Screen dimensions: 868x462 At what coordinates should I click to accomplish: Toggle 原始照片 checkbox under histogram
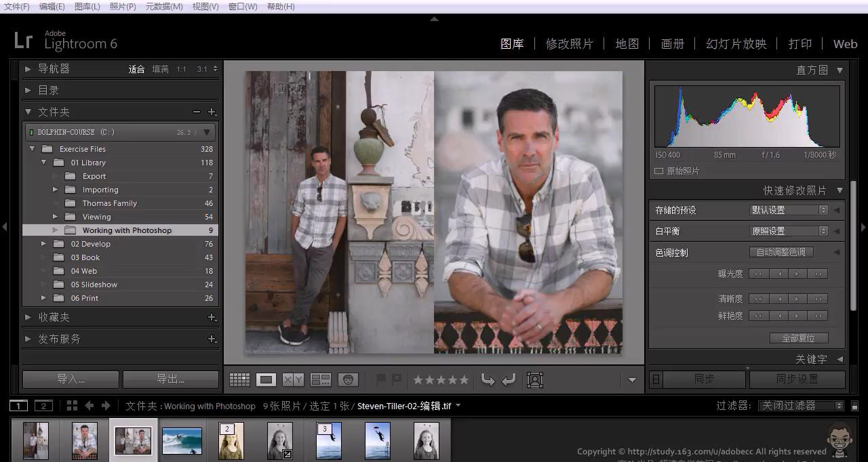click(x=658, y=171)
